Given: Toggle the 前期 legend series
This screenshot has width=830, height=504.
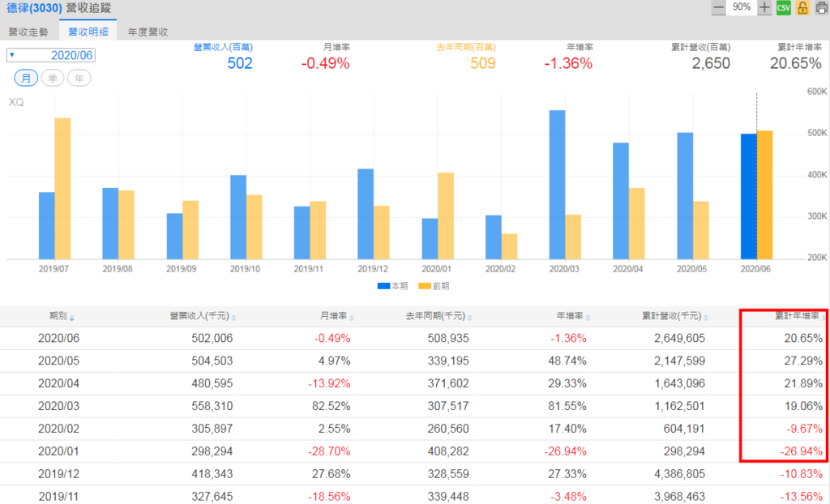Looking at the screenshot, I should click(434, 286).
